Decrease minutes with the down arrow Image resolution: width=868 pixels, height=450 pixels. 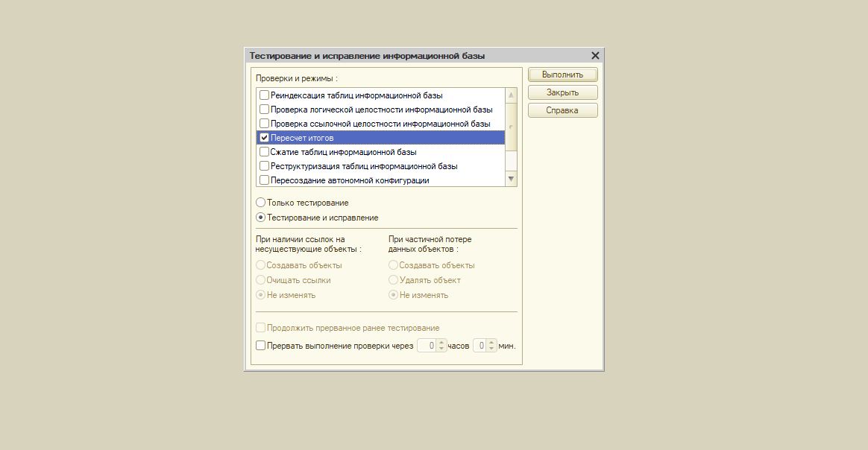491,349
